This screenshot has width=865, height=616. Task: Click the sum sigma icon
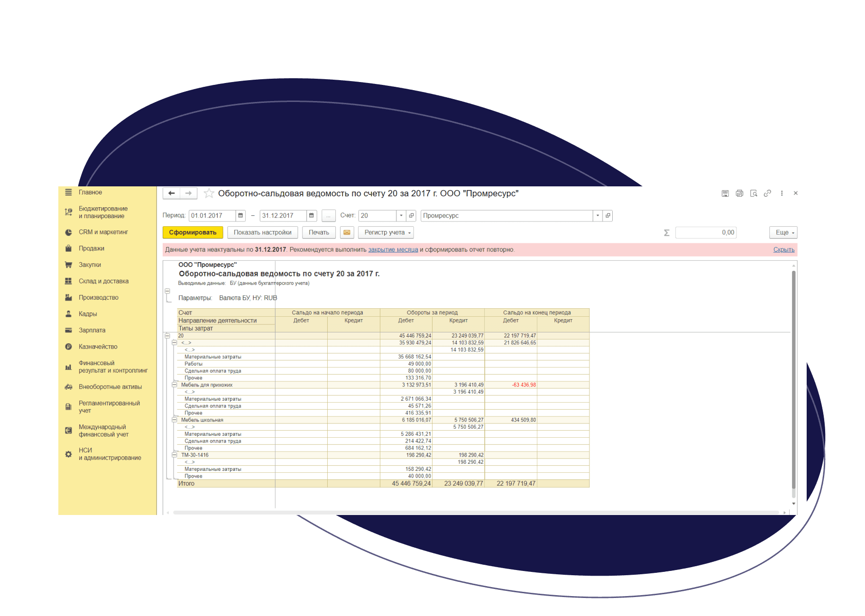click(x=666, y=233)
